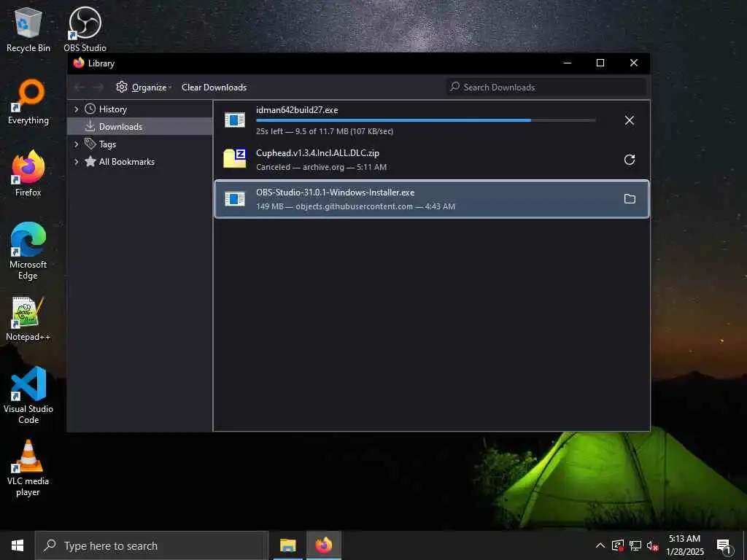Expand the History tree node
Screen dimensions: 747x560
[76, 109]
